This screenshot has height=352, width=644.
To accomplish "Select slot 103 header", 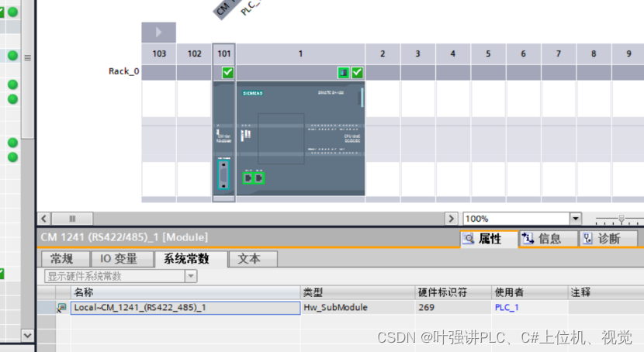I will [159, 53].
